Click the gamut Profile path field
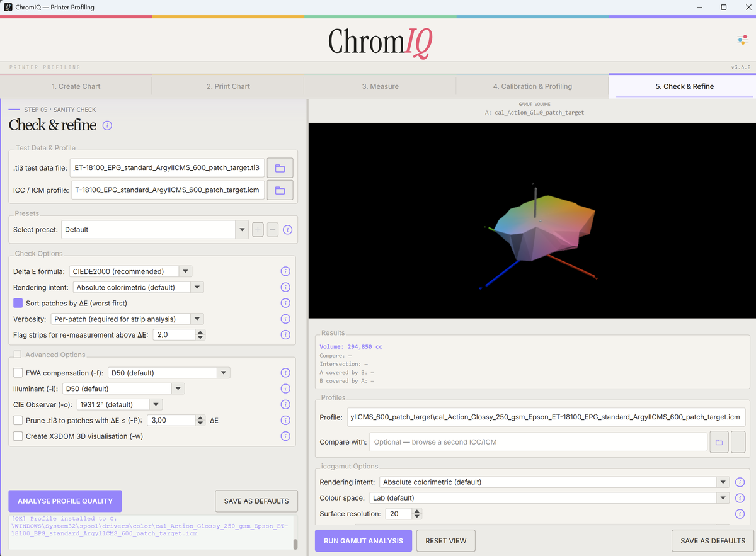Screen dimensions: 756x556 coord(546,417)
